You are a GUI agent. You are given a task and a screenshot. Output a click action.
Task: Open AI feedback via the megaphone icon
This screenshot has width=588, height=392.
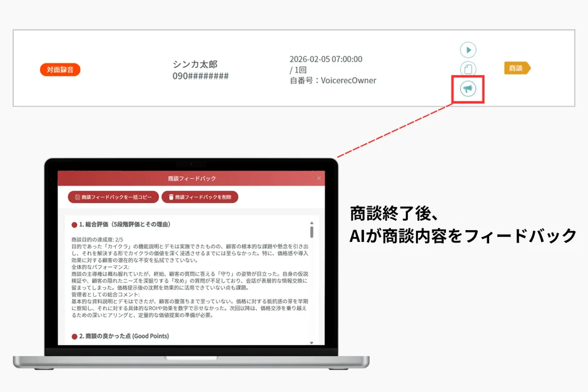[467, 88]
